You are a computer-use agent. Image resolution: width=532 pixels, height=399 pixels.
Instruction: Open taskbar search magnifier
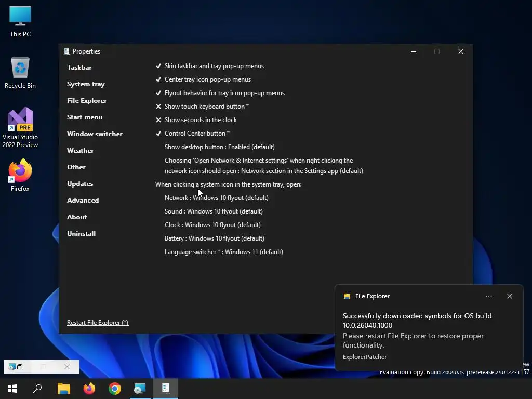coord(37,389)
